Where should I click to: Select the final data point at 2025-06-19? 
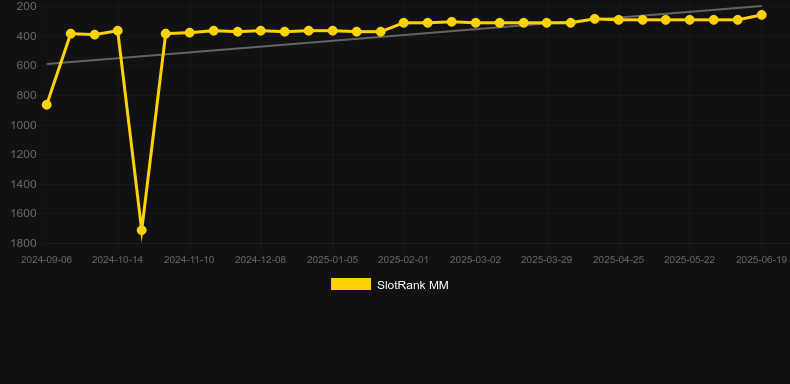761,15
